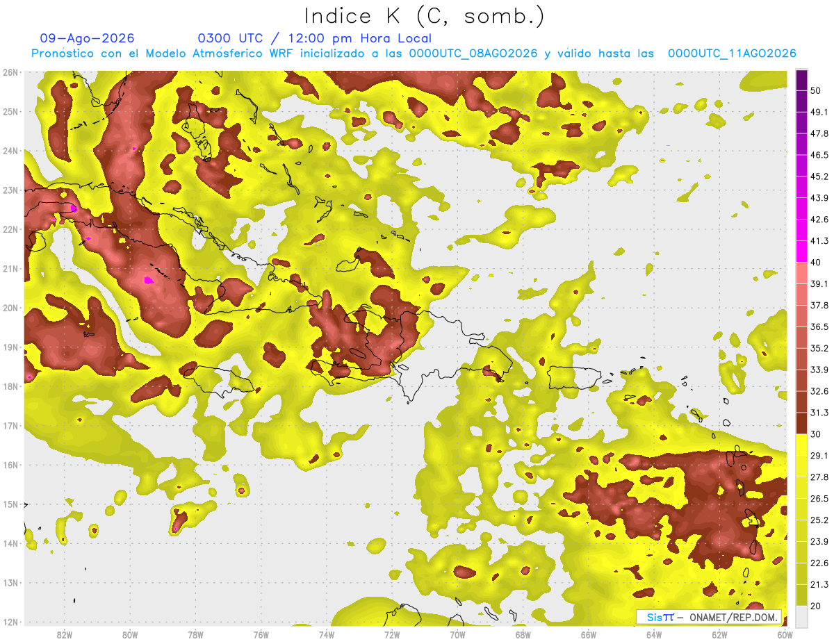Click the 64W longitude label
The height and width of the screenshot is (644, 834).
(x=653, y=635)
